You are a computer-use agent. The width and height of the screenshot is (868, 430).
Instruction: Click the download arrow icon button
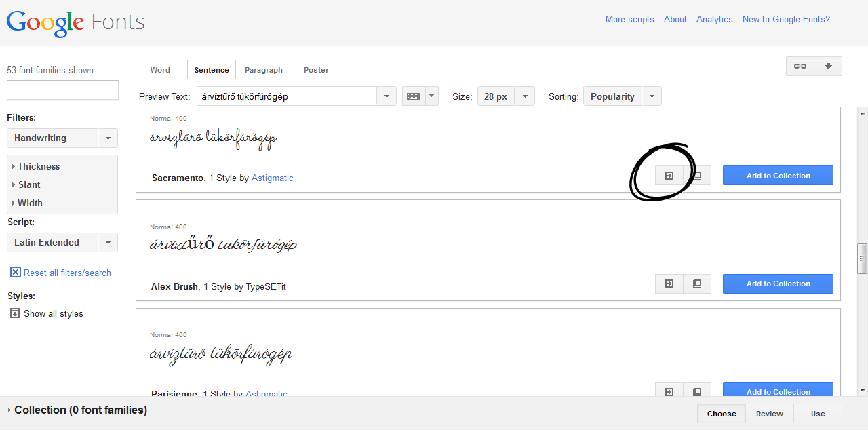click(828, 66)
